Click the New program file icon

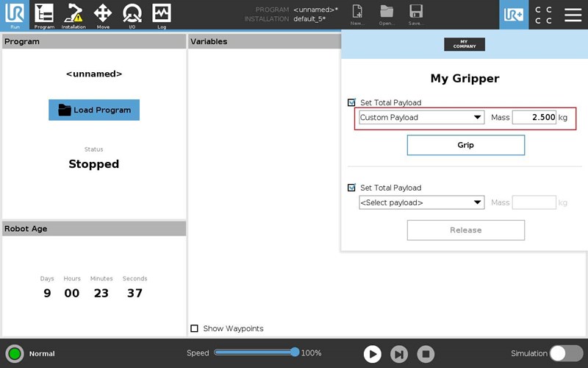coord(357,14)
